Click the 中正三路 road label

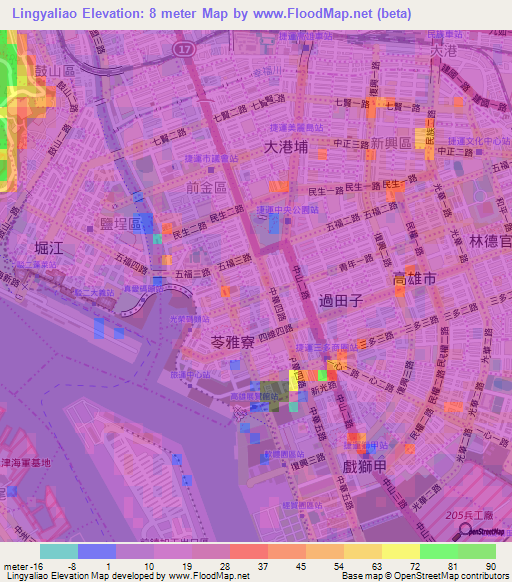click(x=351, y=144)
